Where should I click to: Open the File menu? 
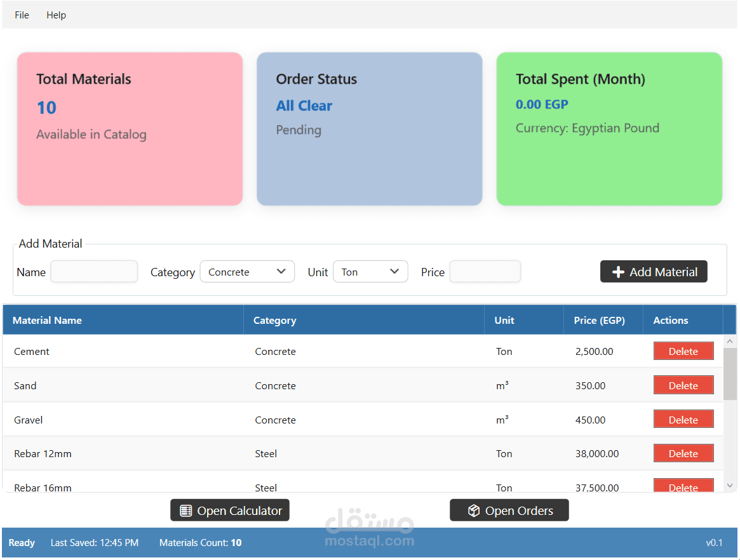coord(22,15)
